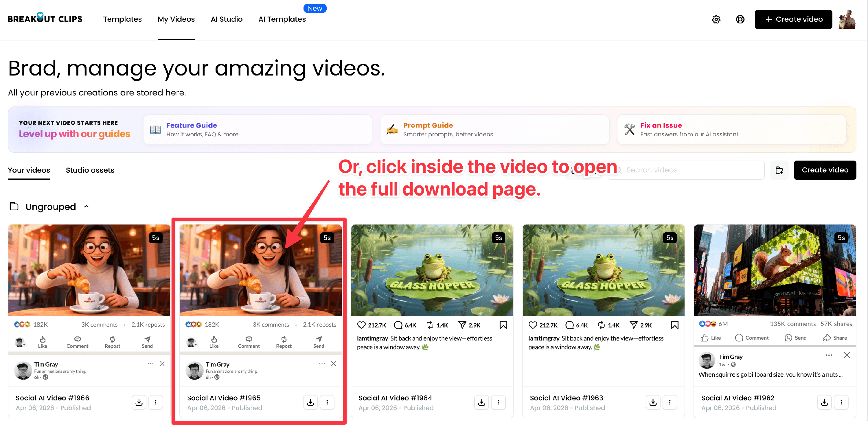
Task: Open the settings gear icon
Action: [716, 19]
